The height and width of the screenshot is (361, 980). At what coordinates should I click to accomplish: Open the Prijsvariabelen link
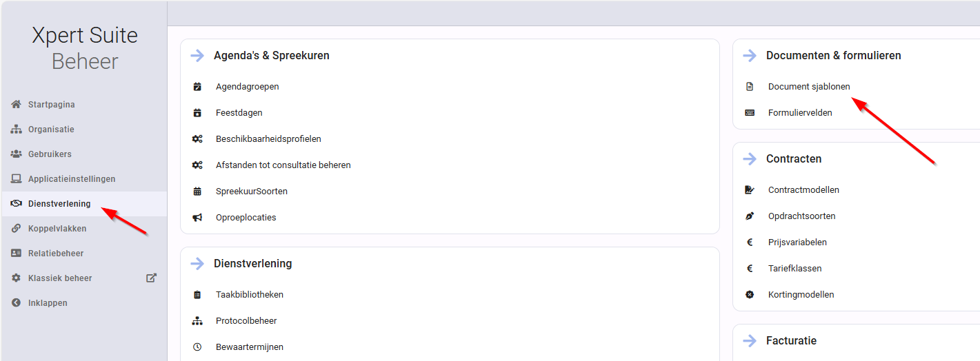coord(797,243)
